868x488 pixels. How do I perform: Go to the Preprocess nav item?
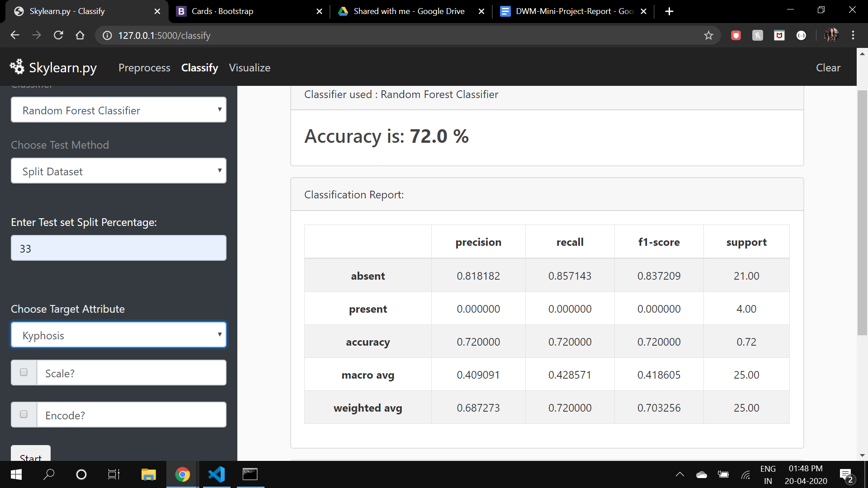pyautogui.click(x=144, y=68)
